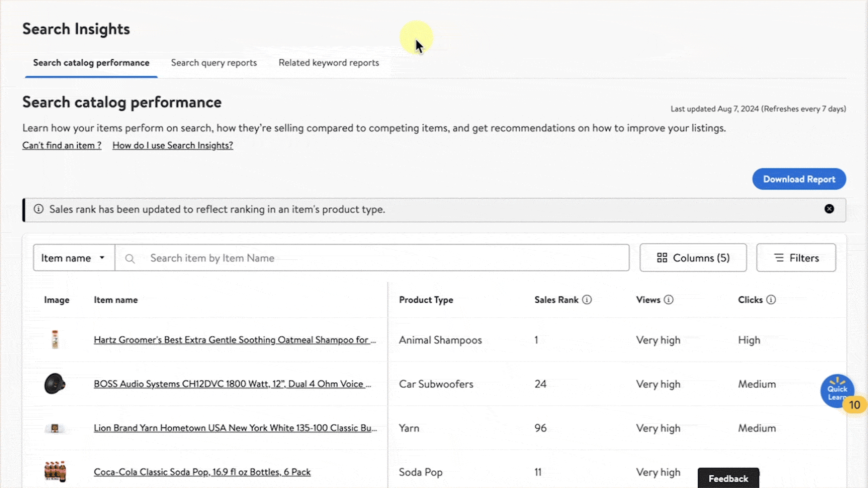
Task: Select the Animal Shampoos product type cell
Action: tap(440, 340)
